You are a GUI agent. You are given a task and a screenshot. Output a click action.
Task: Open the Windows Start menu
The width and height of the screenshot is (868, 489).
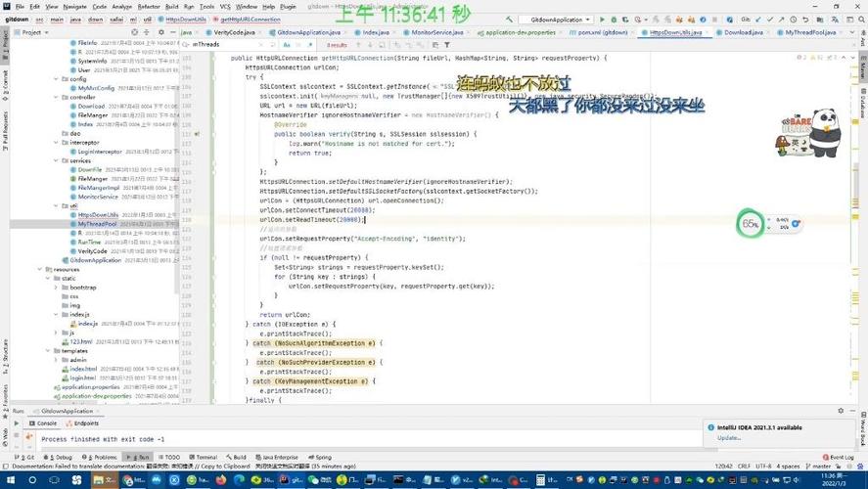(10, 479)
